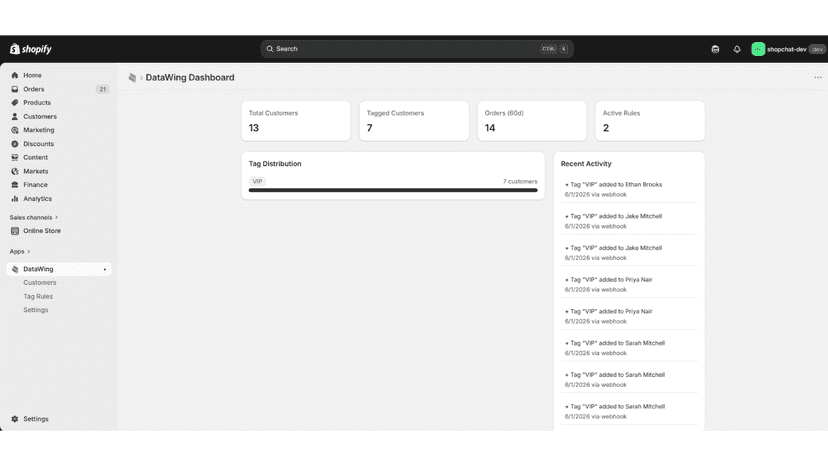The height and width of the screenshot is (466, 828).
Task: Click the Recent Activity heading
Action: coord(586,164)
